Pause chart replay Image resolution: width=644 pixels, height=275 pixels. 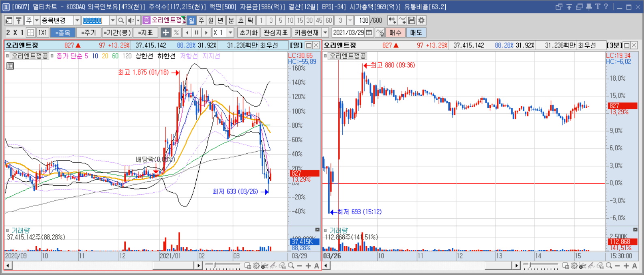197,32
